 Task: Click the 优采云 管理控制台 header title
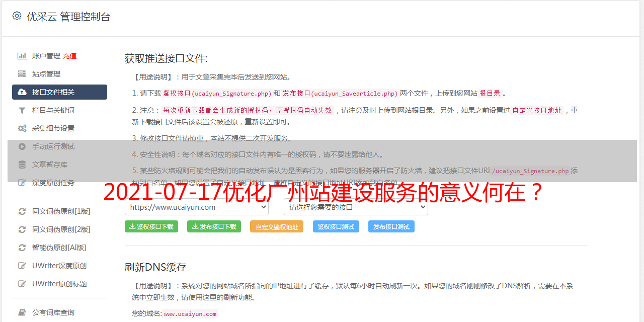pyautogui.click(x=68, y=17)
